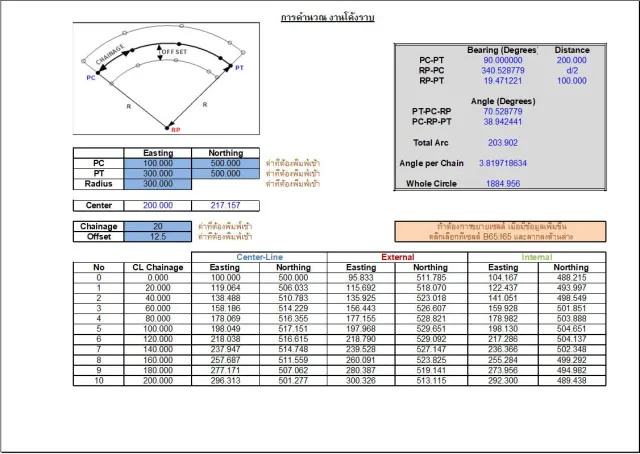
Task: Select the Chainage input cell 20
Action: click(x=158, y=226)
